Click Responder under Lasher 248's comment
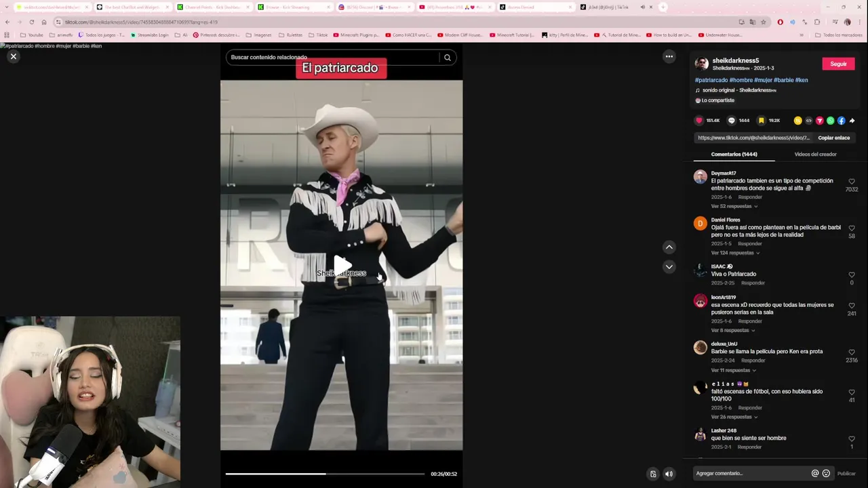Screen dimensions: 868x488 [749, 447]
